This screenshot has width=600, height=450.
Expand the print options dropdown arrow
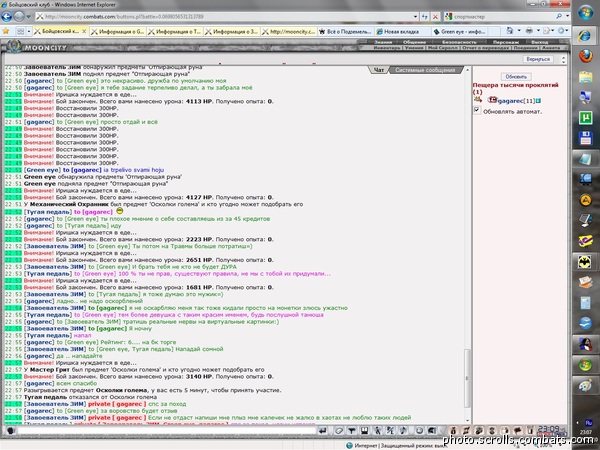pyautogui.click(x=538, y=31)
